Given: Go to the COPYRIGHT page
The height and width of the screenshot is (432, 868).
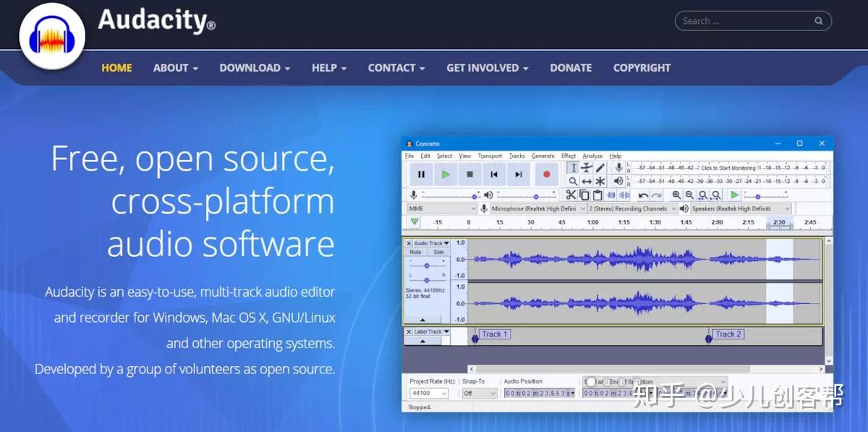Looking at the screenshot, I should tap(642, 67).
